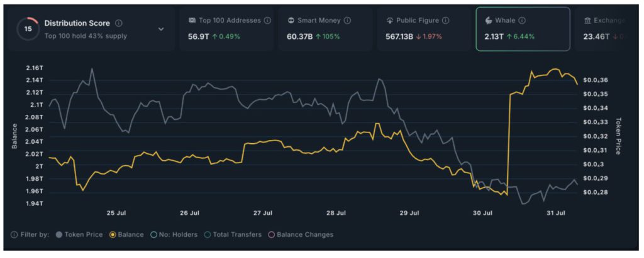
Task: Open the Public Figure card
Action: click(x=423, y=29)
